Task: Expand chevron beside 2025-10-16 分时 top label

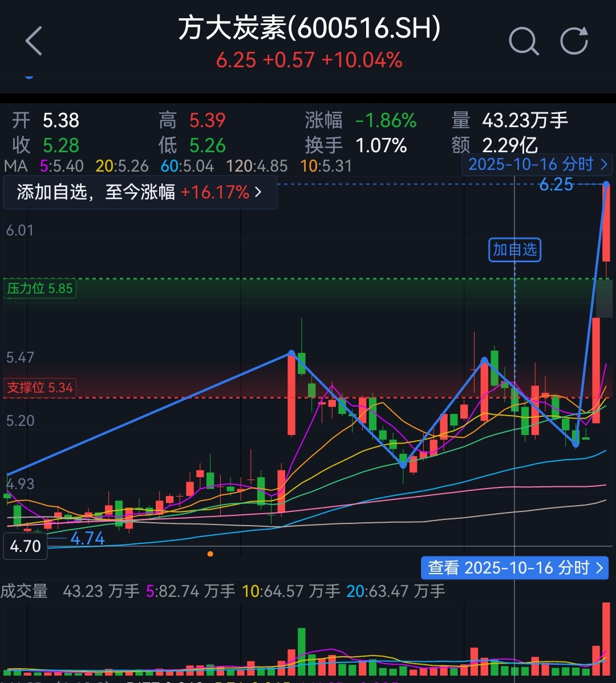Action: pos(604,164)
